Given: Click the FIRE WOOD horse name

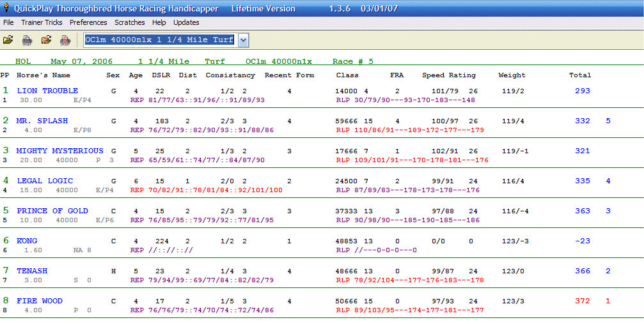Looking at the screenshot, I should click(x=40, y=301).
